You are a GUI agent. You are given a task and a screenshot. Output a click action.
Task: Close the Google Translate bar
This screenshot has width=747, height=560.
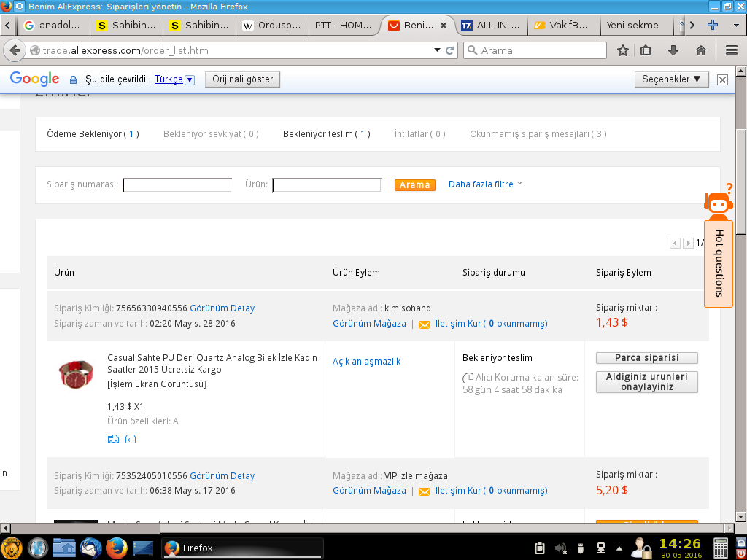[722, 79]
